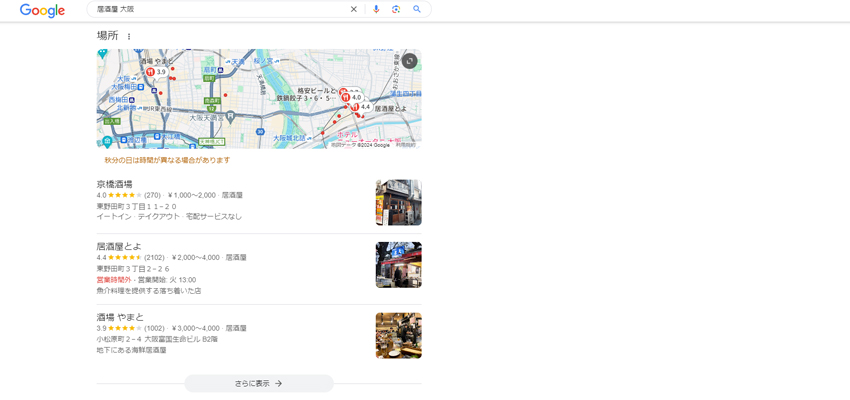Click the 大阪城北詰 station icon on map
850x400 pixels.
point(309,138)
